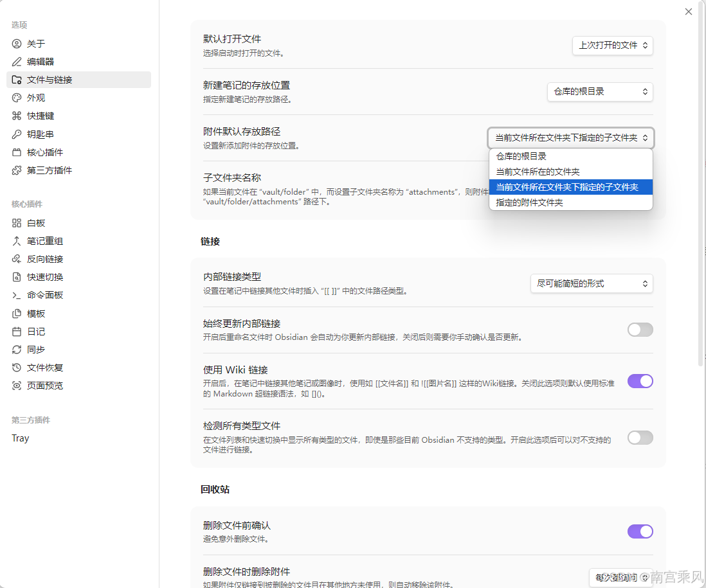This screenshot has width=706, height=588.
Task: Close the settings dialog with X
Action: click(689, 12)
